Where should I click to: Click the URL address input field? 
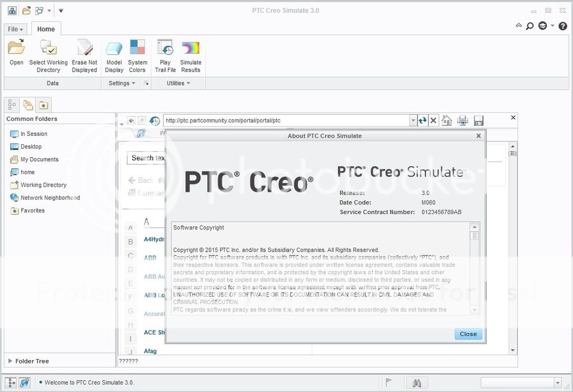click(285, 120)
